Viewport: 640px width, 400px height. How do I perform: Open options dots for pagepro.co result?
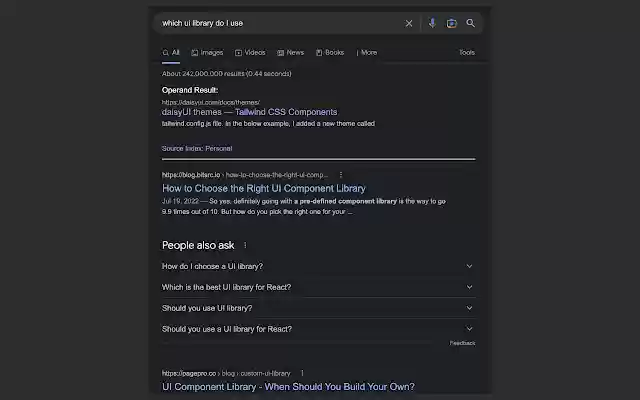[302, 373]
